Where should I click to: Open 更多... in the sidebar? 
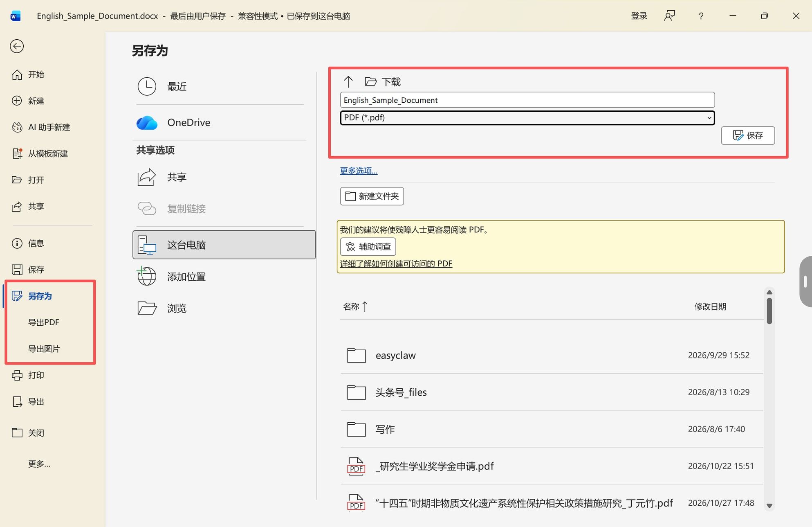[x=39, y=464]
